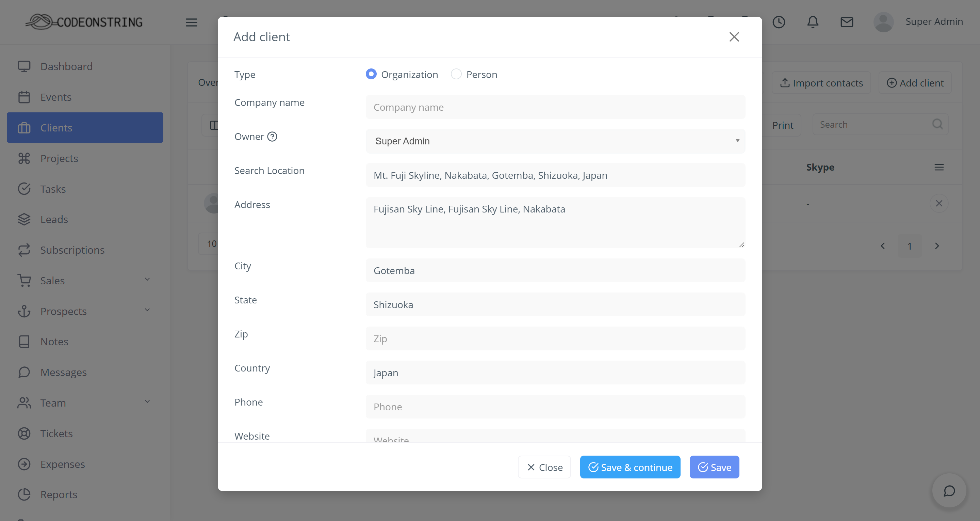980x521 pixels.
Task: Click the CODEONSTRING logo
Action: tap(84, 22)
